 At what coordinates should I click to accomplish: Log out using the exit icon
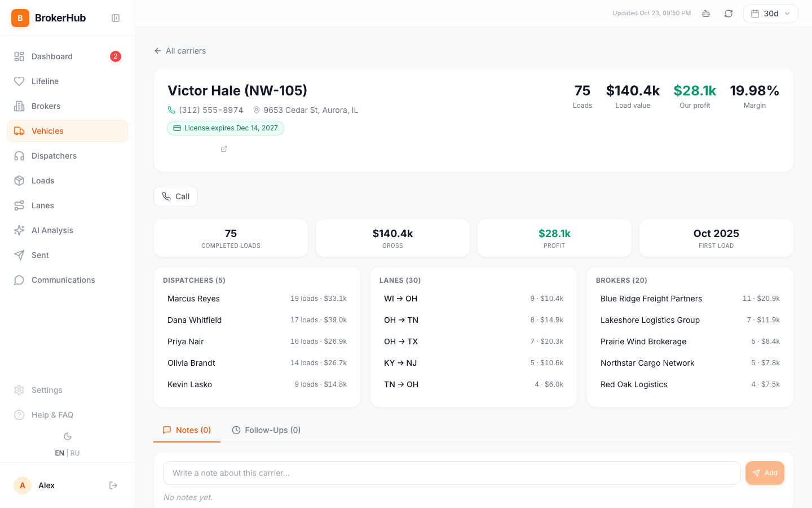(113, 485)
